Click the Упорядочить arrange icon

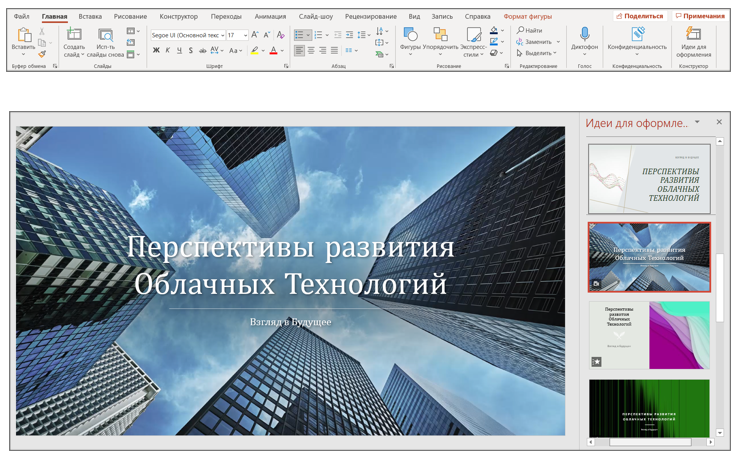tap(441, 34)
